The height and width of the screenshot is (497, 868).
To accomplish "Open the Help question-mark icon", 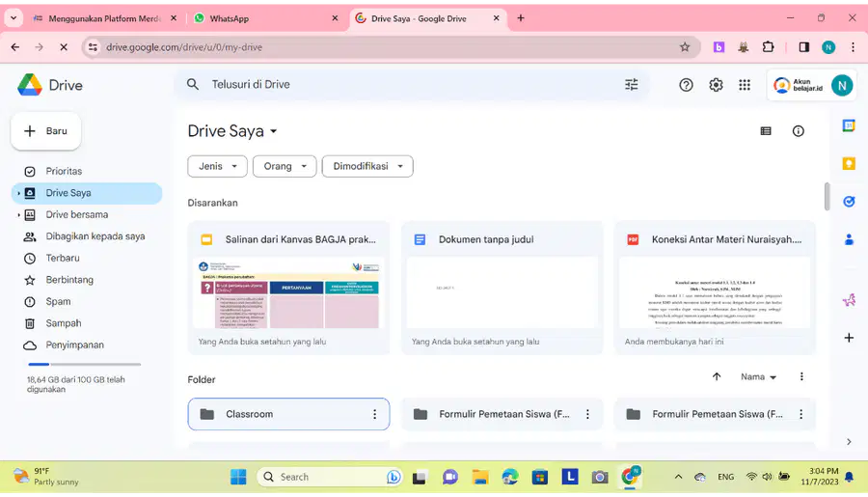I will pyautogui.click(x=686, y=85).
